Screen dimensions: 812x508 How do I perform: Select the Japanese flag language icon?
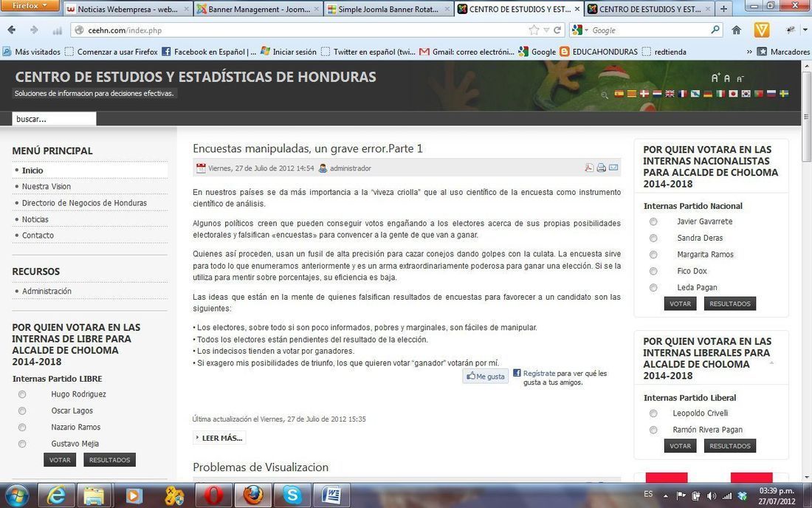733,94
